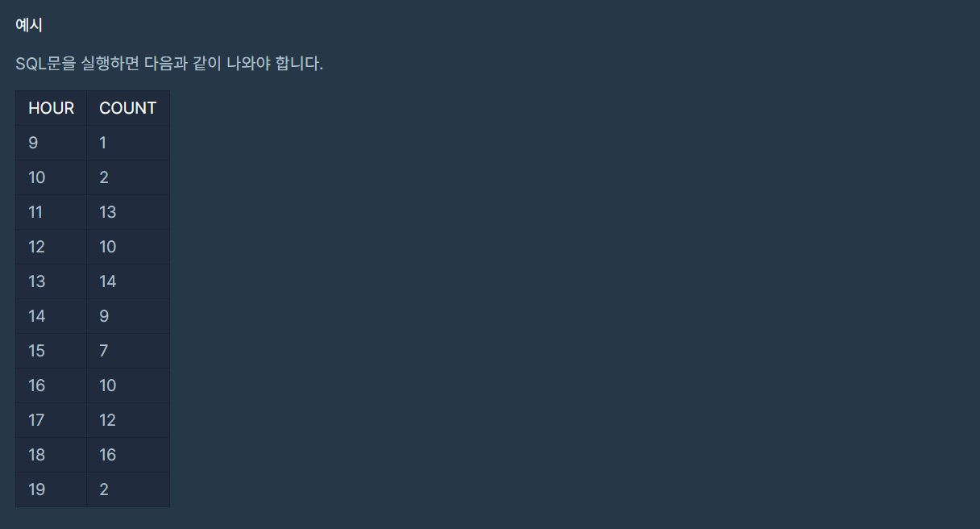The image size is (980, 529).
Task: Select the hour 19 cell
Action: 51,489
